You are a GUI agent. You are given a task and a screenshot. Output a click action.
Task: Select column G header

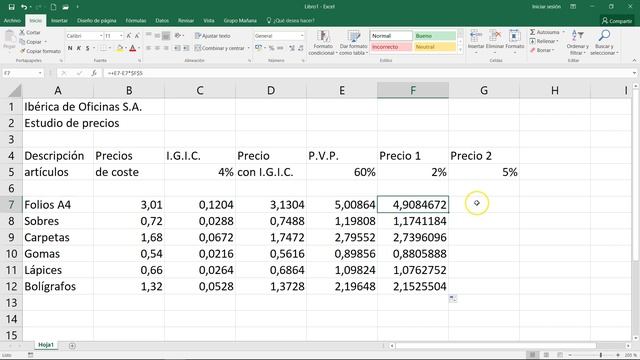point(484,90)
